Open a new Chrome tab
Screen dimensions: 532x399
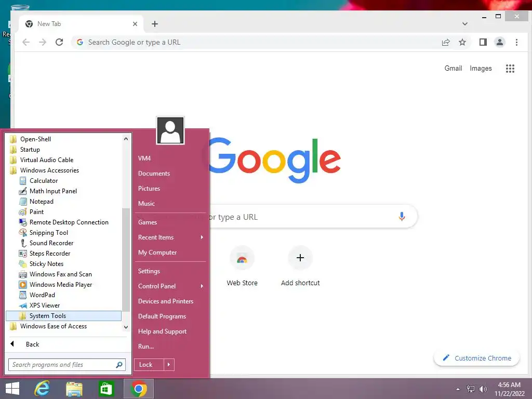click(155, 24)
